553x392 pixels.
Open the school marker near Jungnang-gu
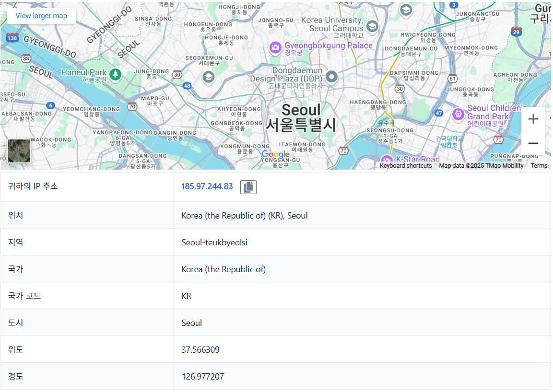(406, 10)
